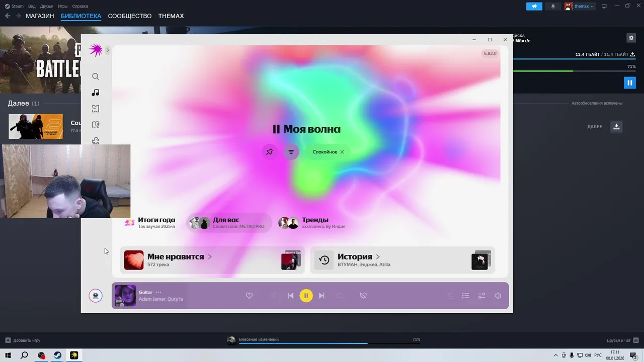Open Steam downloads settings gear
Screen dimensions: 644x362
pos(631,38)
